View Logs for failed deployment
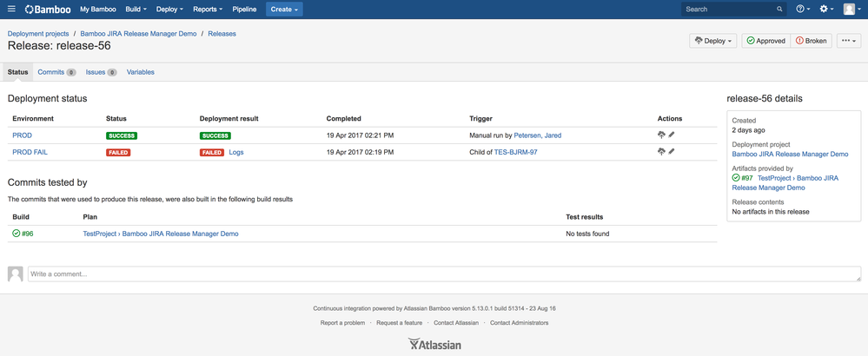The width and height of the screenshot is (868, 356). click(x=236, y=153)
